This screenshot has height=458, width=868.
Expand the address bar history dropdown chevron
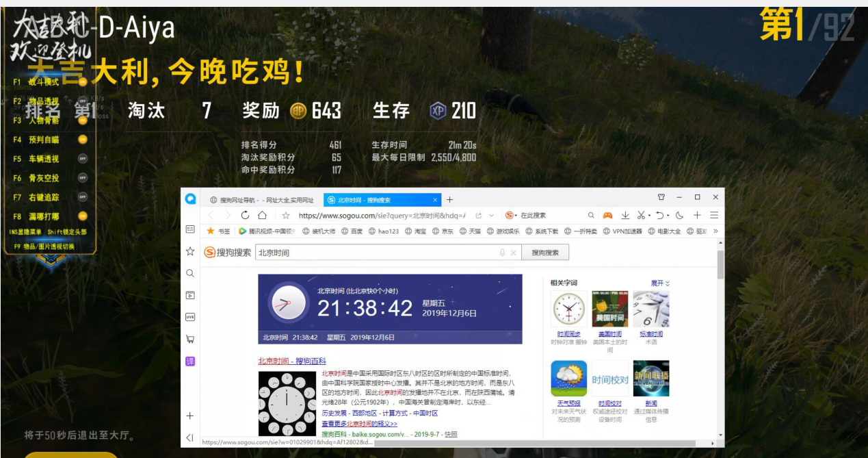click(x=491, y=215)
